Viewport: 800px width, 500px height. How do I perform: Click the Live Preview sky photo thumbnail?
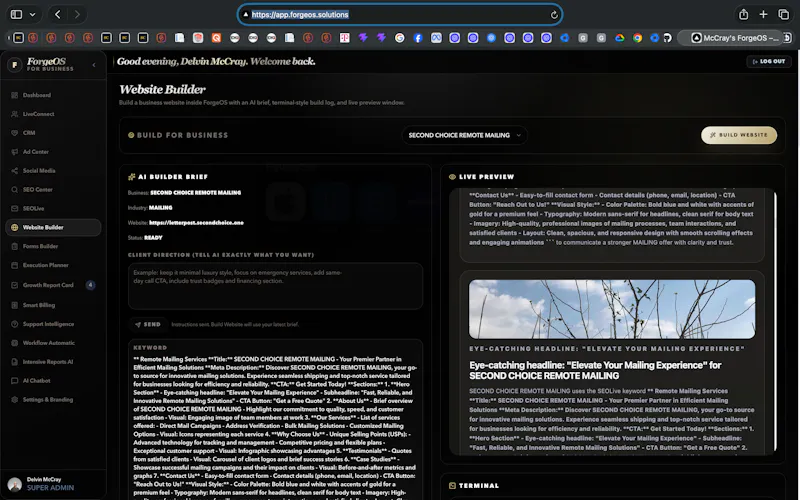click(612, 309)
